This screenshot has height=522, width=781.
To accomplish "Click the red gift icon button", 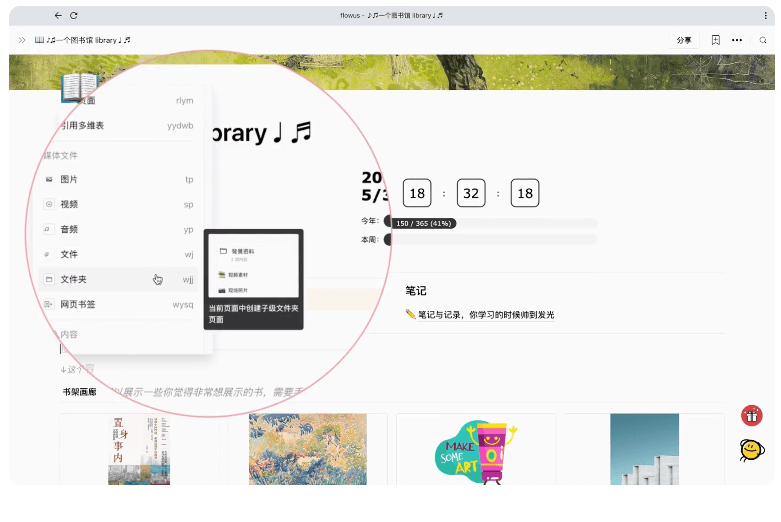I will tap(752, 415).
